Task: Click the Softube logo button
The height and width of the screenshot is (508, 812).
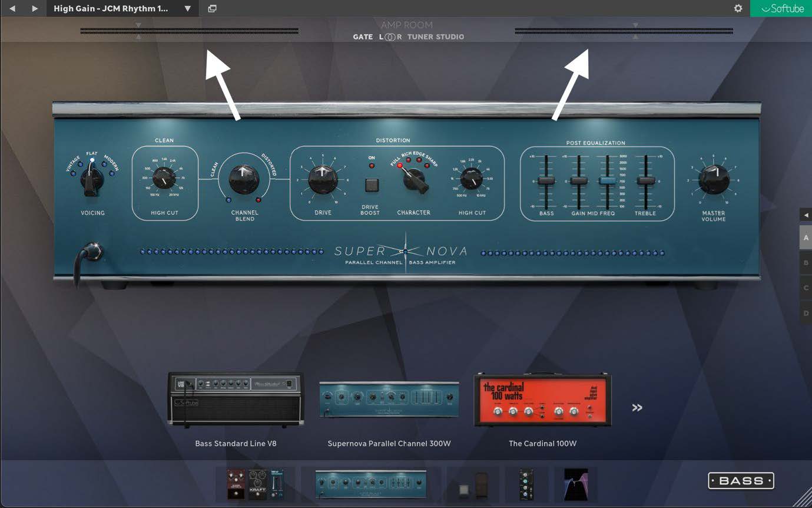Action: (781, 9)
